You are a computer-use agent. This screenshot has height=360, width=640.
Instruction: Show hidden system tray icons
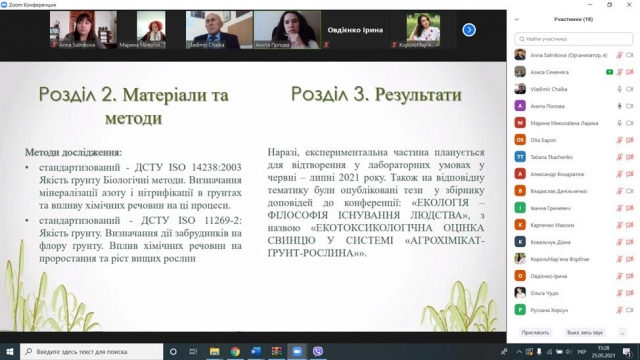tap(519, 351)
